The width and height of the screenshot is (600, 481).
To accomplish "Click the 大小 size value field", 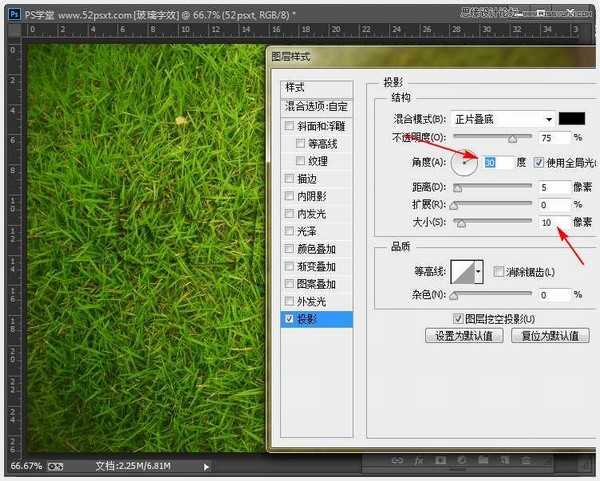I will [x=553, y=221].
